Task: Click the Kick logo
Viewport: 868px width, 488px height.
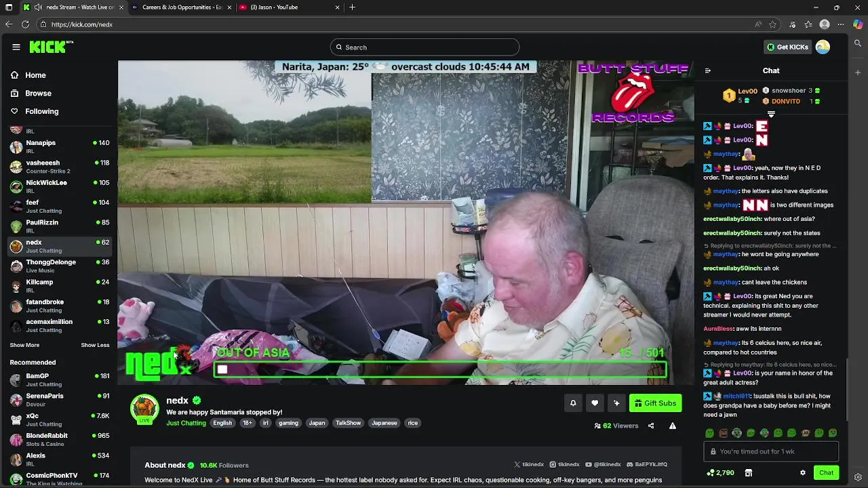Action: (51, 47)
